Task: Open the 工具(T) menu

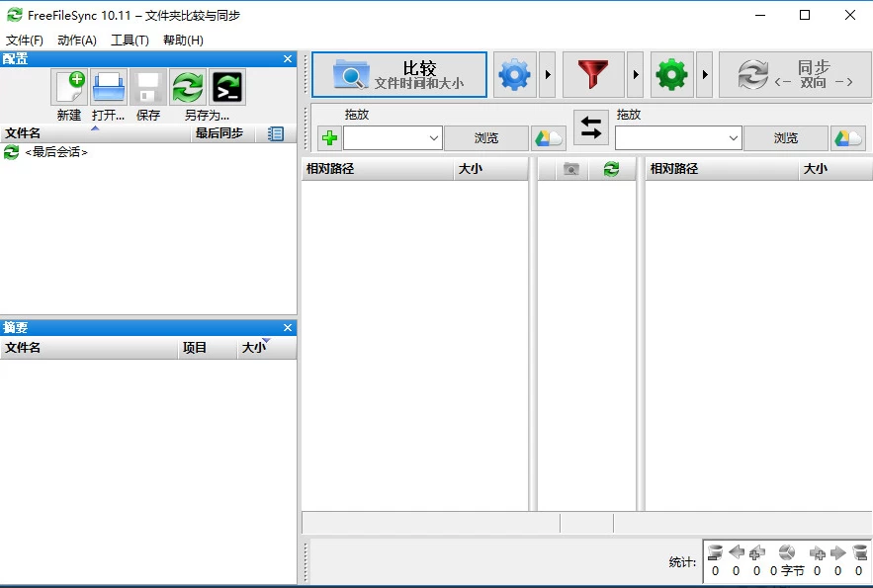Action: coord(130,41)
